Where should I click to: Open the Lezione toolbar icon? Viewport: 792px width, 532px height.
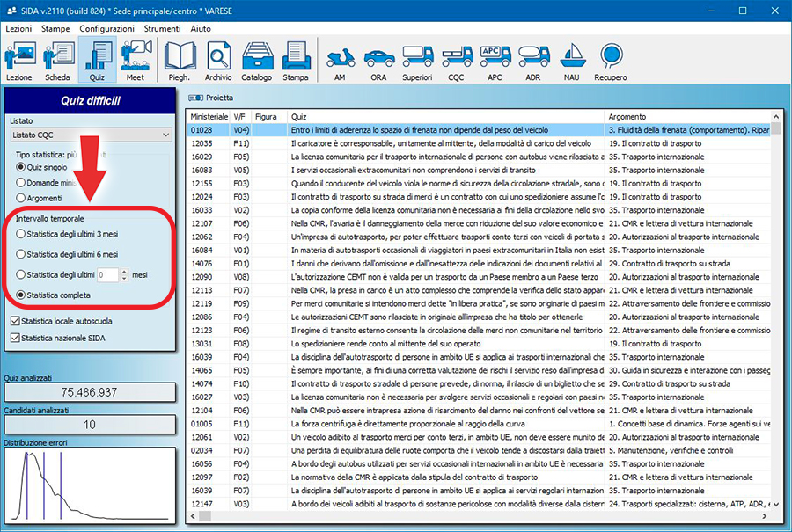pos(19,60)
